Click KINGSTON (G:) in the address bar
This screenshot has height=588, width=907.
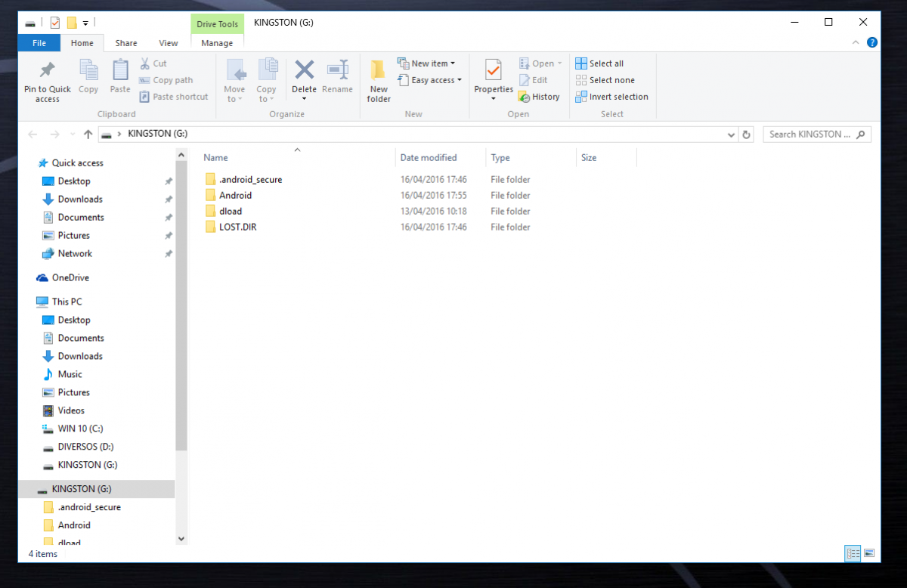[x=157, y=134]
